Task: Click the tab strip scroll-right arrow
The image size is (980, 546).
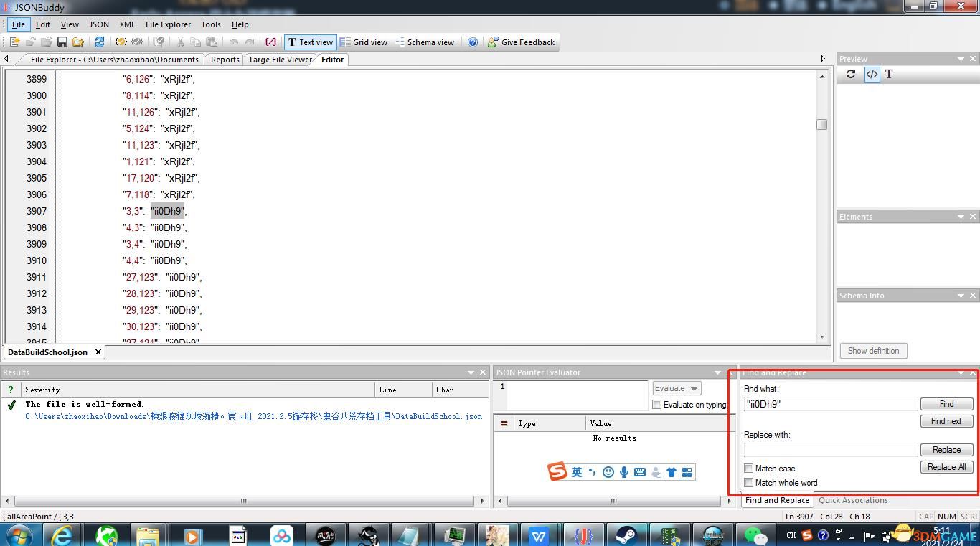Action: [823, 59]
